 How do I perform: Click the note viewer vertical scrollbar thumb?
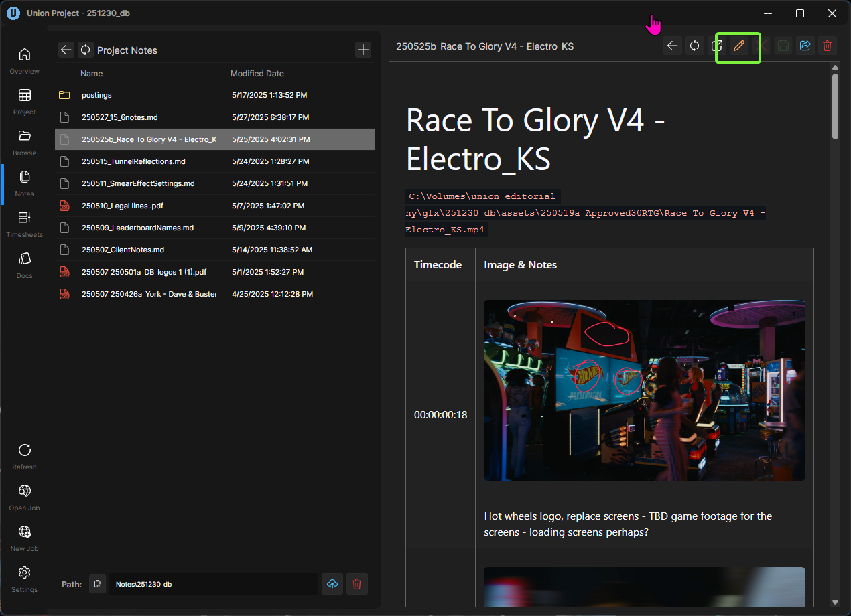[x=835, y=106]
